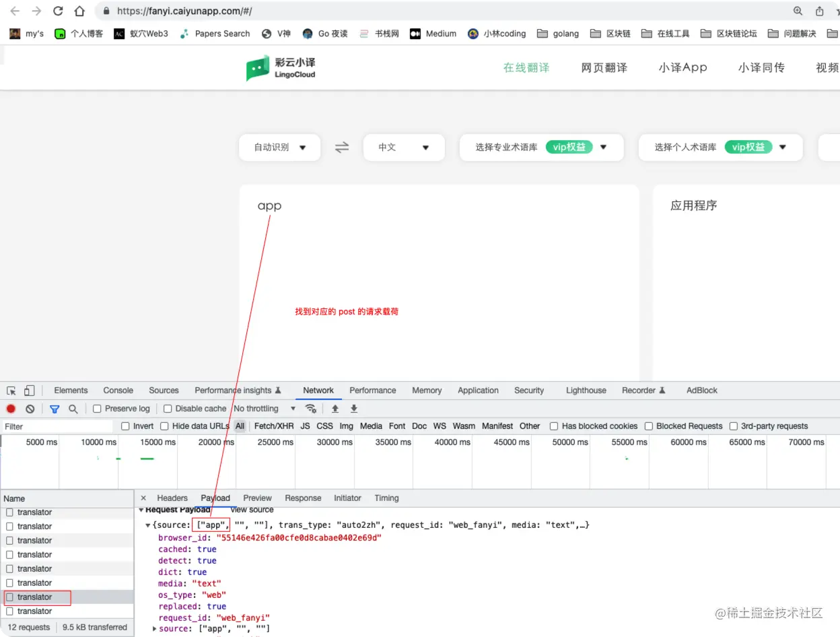The image size is (840, 637).
Task: Open the 自动识别 source language dropdown
Action: 280,147
